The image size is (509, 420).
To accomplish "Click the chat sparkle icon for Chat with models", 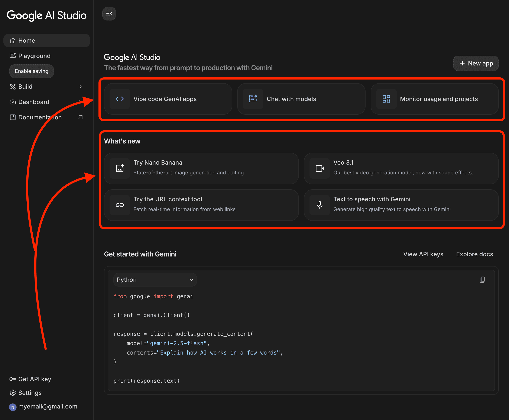I will pyautogui.click(x=253, y=99).
